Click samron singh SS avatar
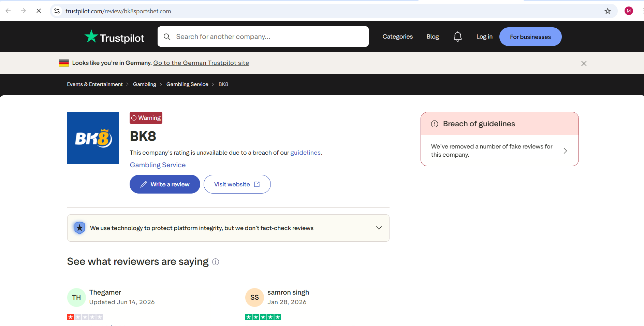Viewport: 644px width, 326px height. (x=254, y=297)
